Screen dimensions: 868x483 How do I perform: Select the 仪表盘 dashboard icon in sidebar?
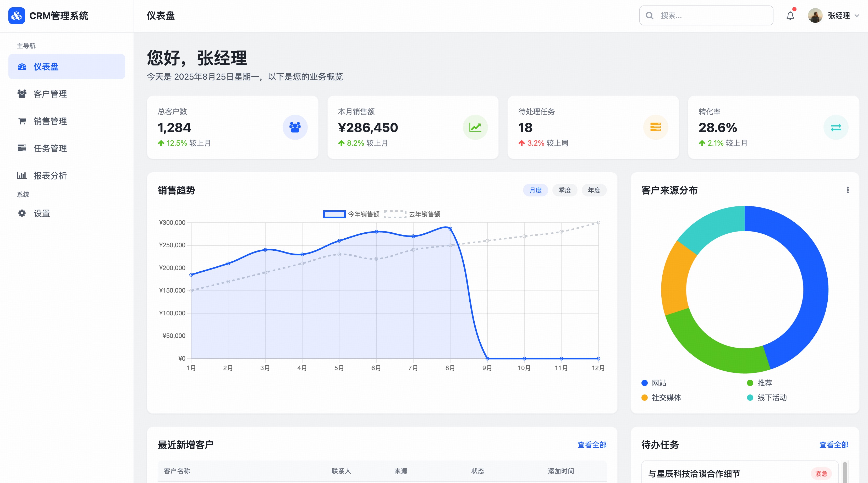tap(21, 67)
